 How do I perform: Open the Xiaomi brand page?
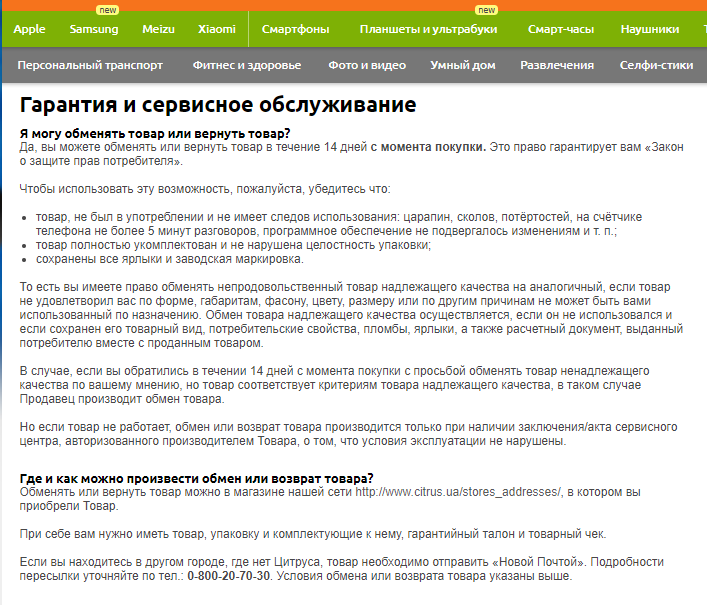(x=217, y=29)
